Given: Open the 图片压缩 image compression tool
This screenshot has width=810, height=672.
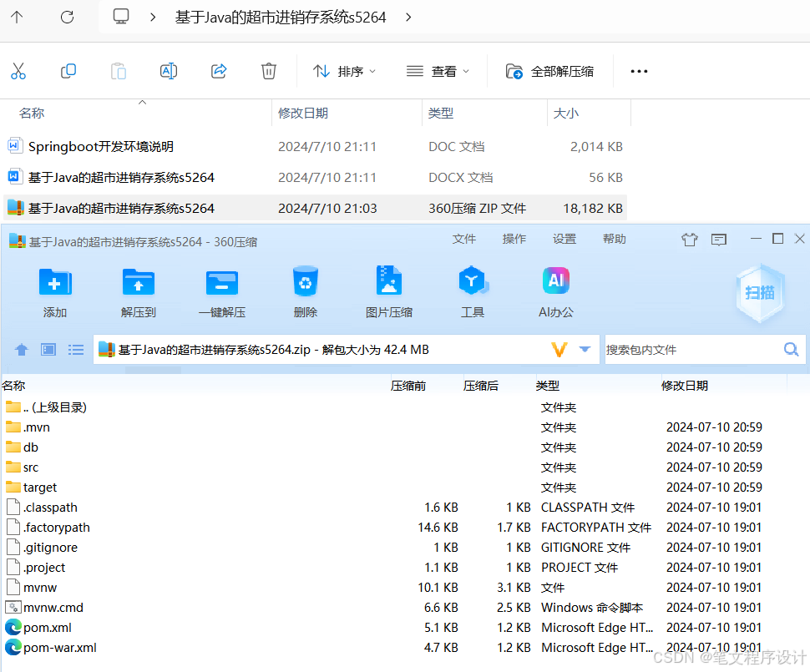Looking at the screenshot, I should pyautogui.click(x=389, y=288).
